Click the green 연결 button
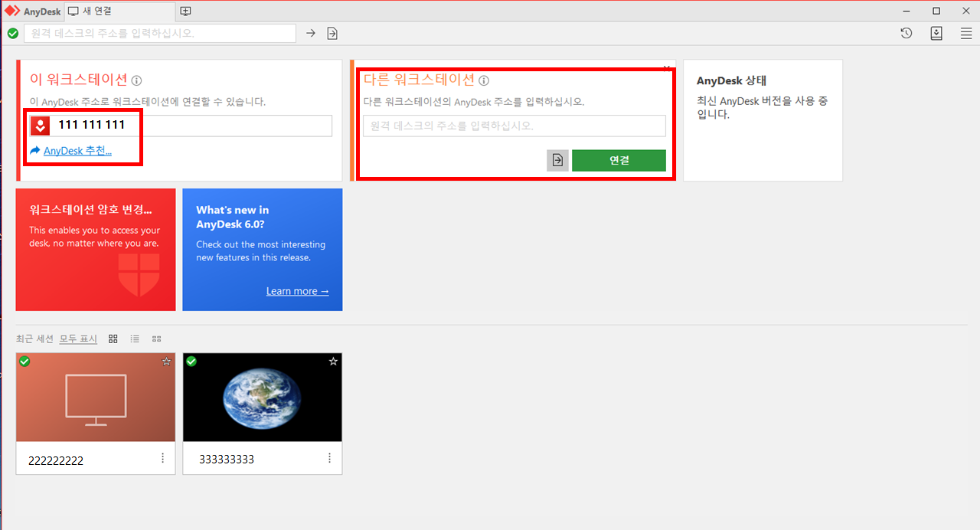This screenshot has height=530, width=980. [619, 160]
